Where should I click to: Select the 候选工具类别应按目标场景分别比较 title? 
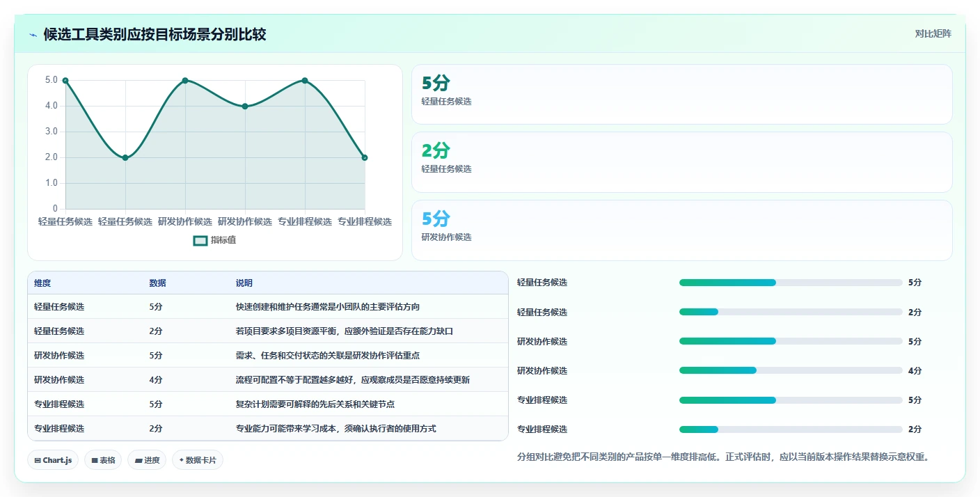[x=155, y=34]
